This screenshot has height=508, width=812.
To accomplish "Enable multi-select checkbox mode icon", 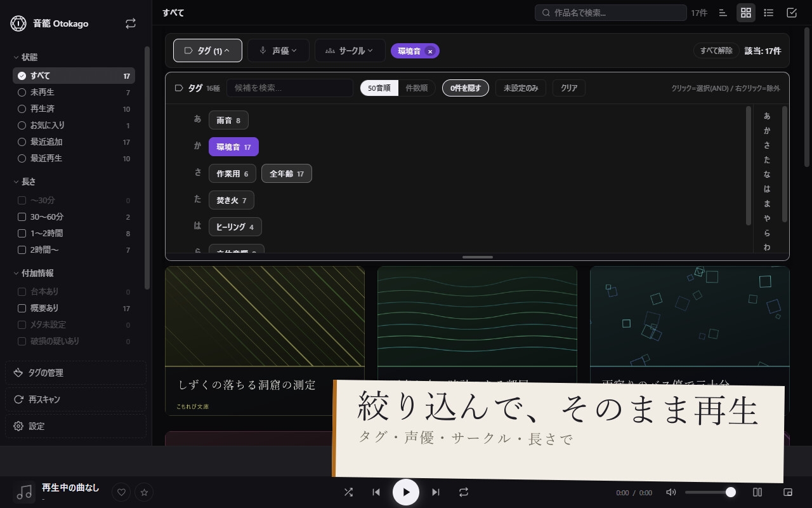I will click(x=792, y=13).
